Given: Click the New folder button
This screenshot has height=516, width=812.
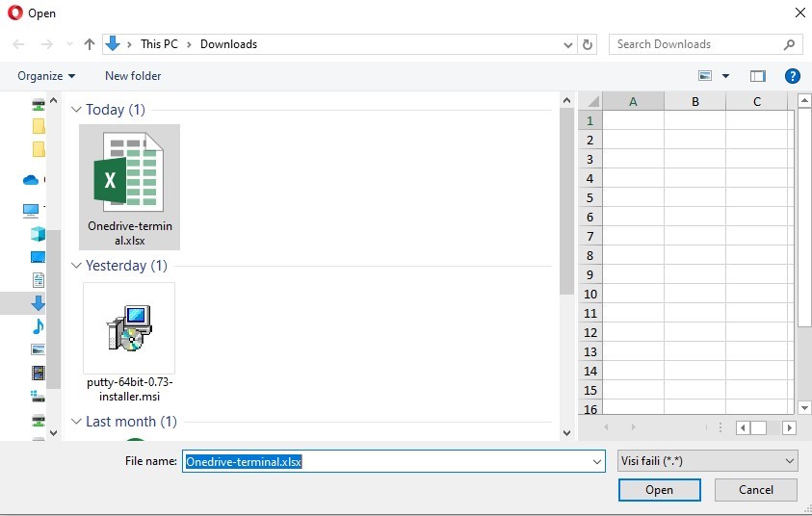Looking at the screenshot, I should point(133,76).
